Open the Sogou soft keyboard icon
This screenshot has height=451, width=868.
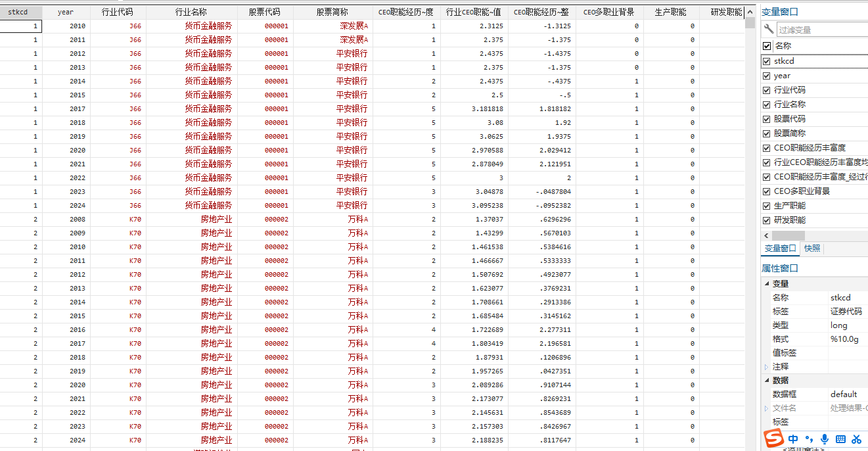pyautogui.click(x=840, y=439)
